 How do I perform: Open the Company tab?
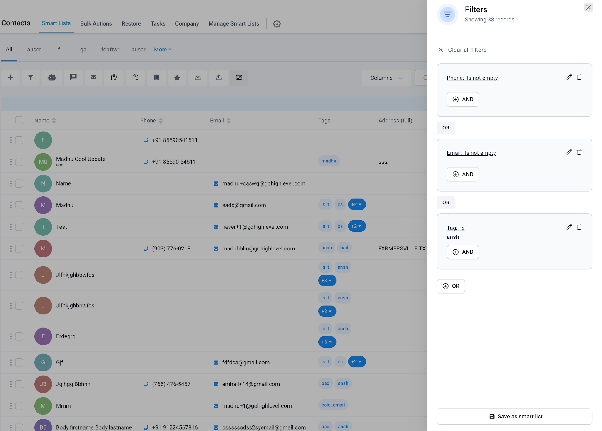(187, 23)
